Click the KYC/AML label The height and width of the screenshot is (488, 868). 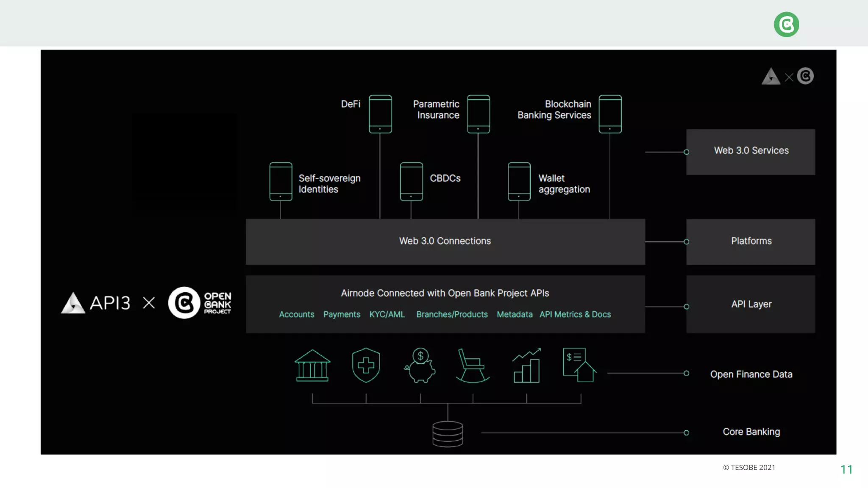387,314
